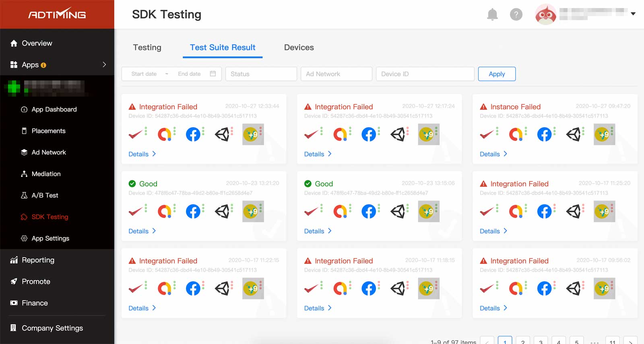Click AdMob icon in Instance Failed card
The image size is (644, 344).
[516, 134]
